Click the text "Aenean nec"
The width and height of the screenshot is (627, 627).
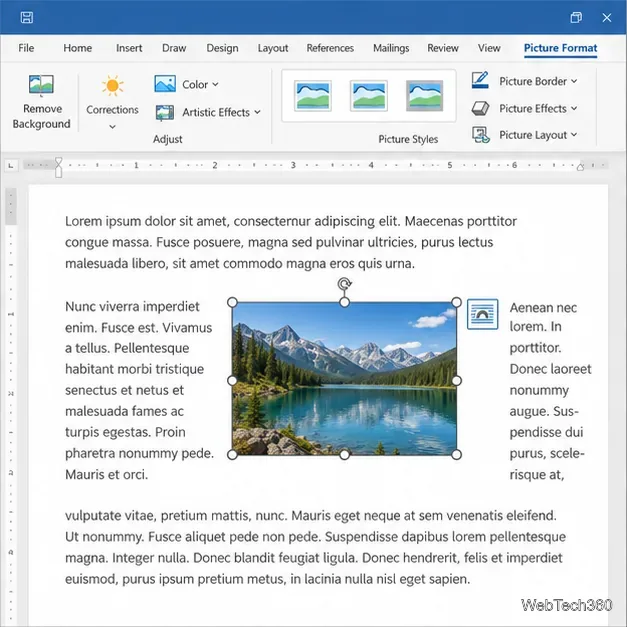(543, 308)
